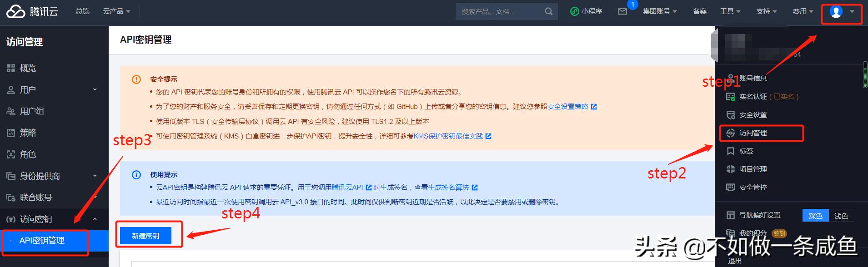Click the 项目管理 icon
This screenshot has width=868, height=267.
731,169
